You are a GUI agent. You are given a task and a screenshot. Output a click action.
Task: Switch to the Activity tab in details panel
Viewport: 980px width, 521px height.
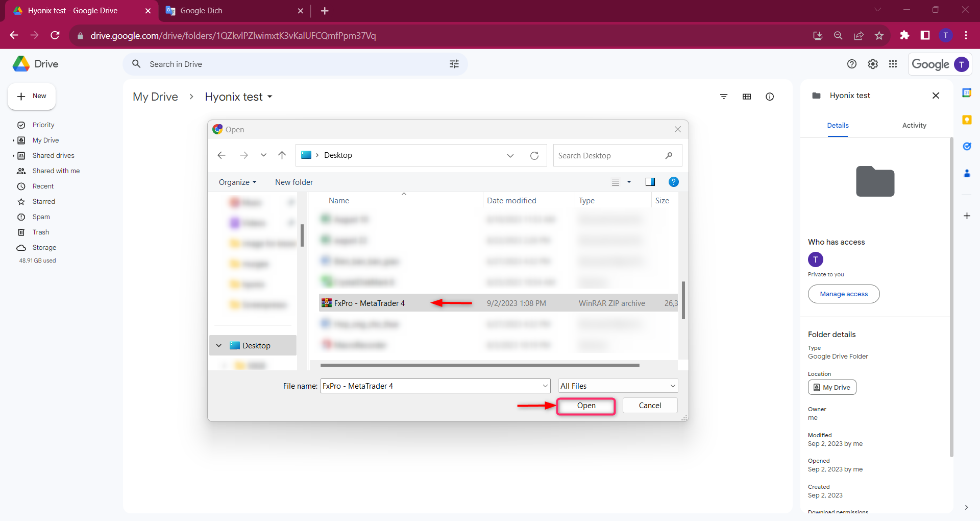tap(914, 125)
